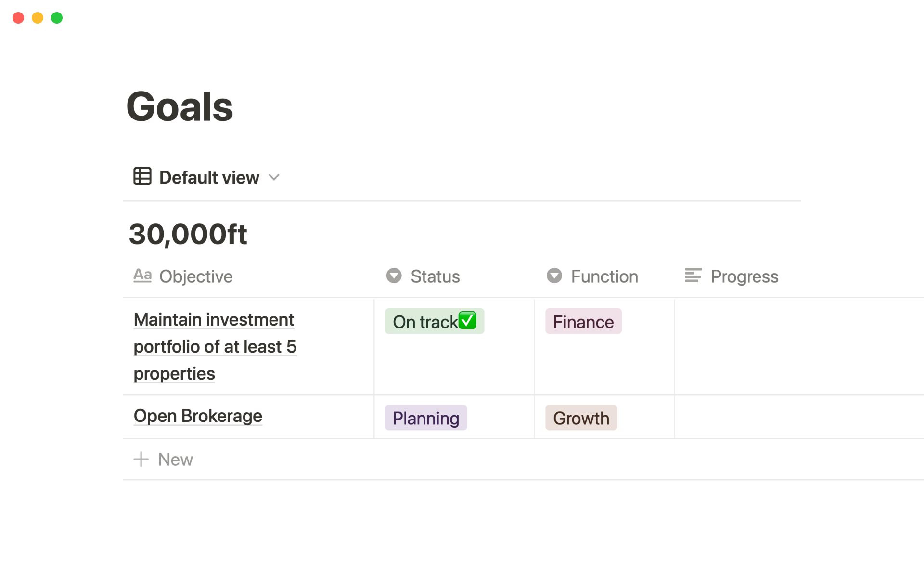This screenshot has height=578, width=924.
Task: Open the Progress column header menu
Action: (x=744, y=276)
